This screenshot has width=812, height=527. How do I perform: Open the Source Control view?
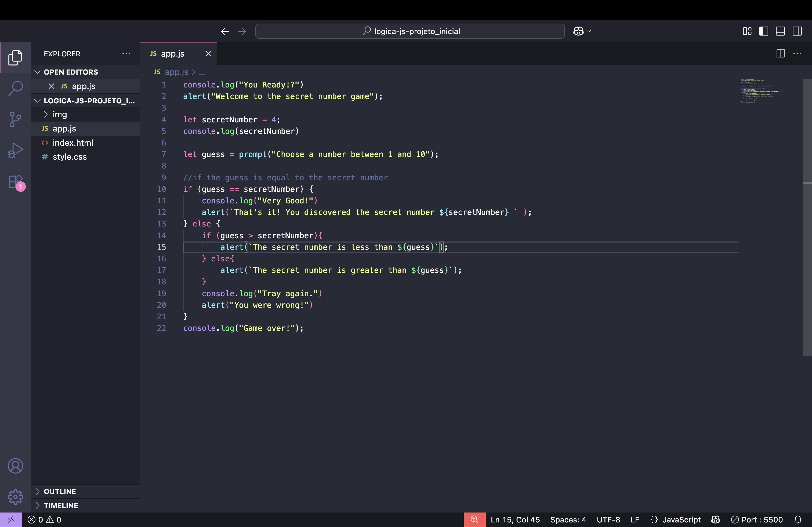tap(15, 119)
